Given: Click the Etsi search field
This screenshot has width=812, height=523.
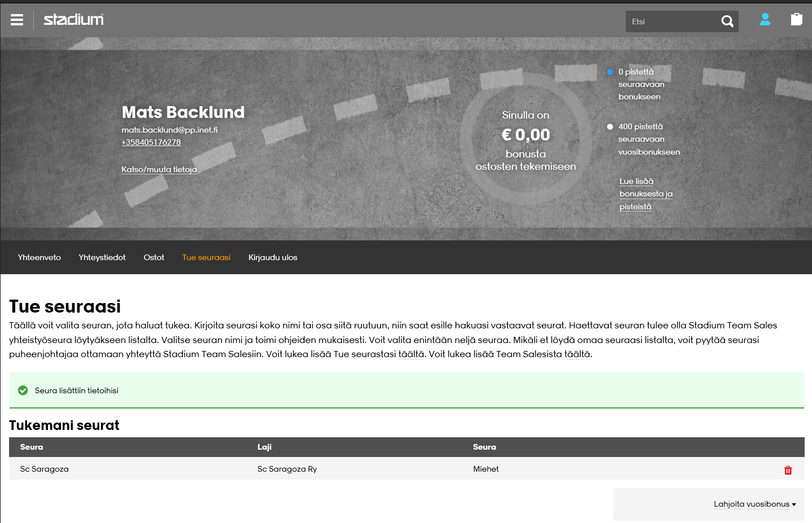Looking at the screenshot, I should [671, 21].
